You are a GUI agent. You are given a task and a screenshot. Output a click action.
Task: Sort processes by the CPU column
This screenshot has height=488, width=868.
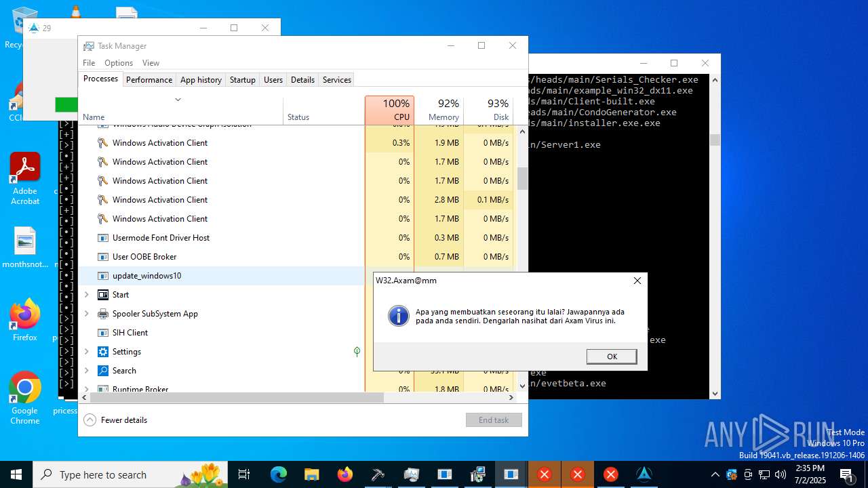pos(389,110)
